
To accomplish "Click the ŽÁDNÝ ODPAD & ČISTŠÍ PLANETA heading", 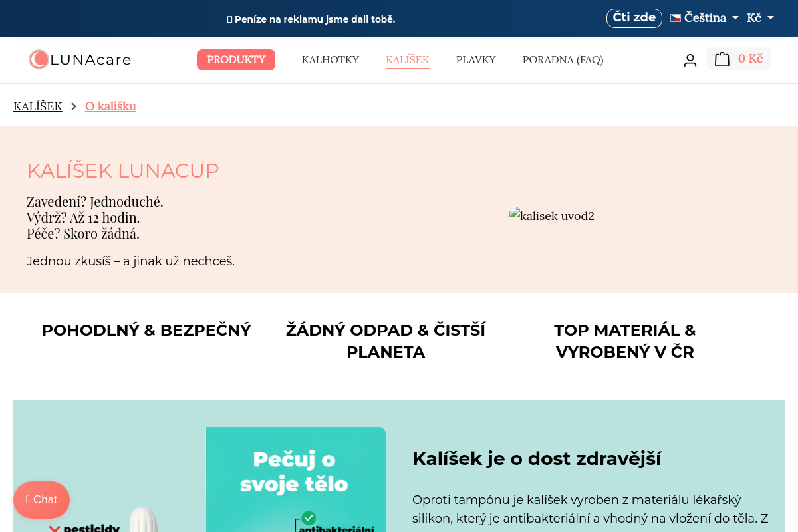I will (386, 341).
